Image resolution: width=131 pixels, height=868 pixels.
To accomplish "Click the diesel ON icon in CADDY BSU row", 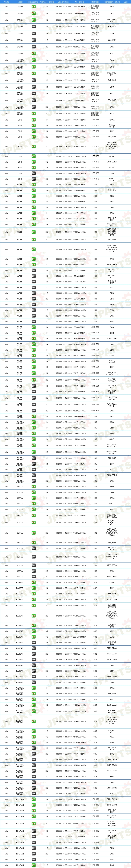I will 34,33.
